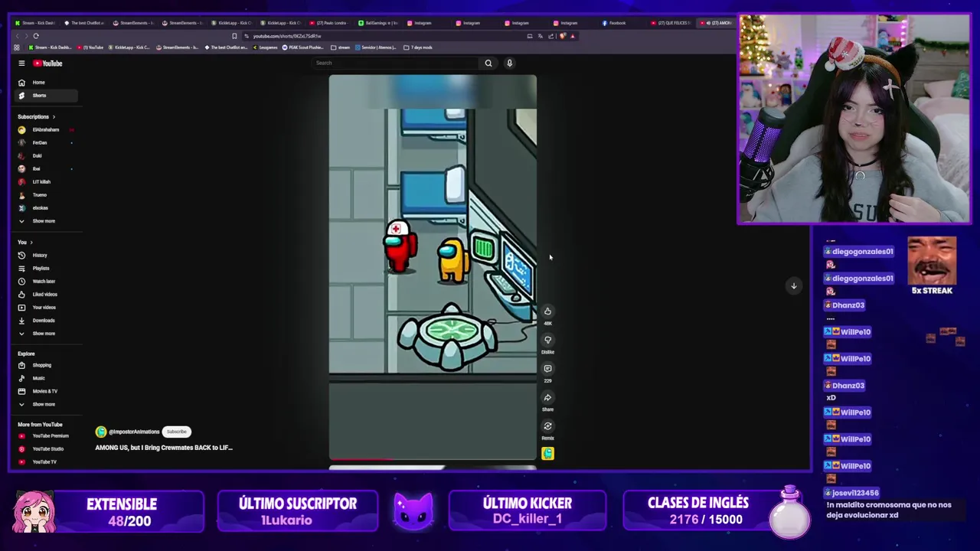Share the Among Us short

(547, 397)
